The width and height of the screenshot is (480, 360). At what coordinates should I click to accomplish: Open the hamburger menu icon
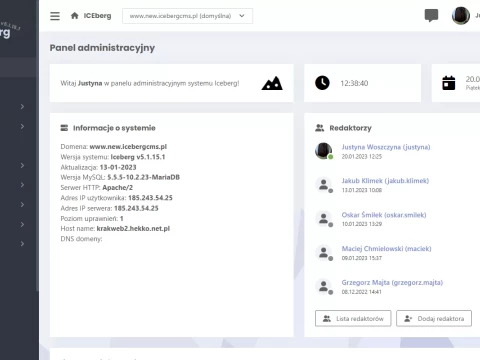pos(55,16)
